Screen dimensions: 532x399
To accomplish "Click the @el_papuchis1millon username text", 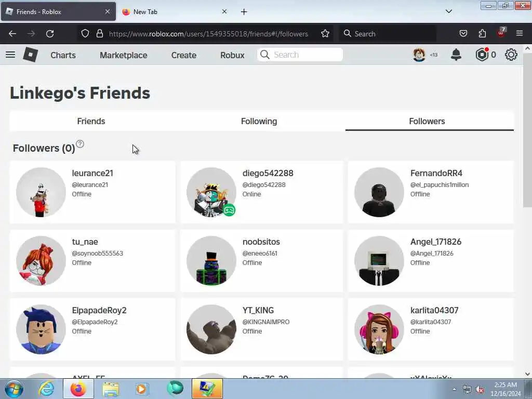I will (x=440, y=184).
